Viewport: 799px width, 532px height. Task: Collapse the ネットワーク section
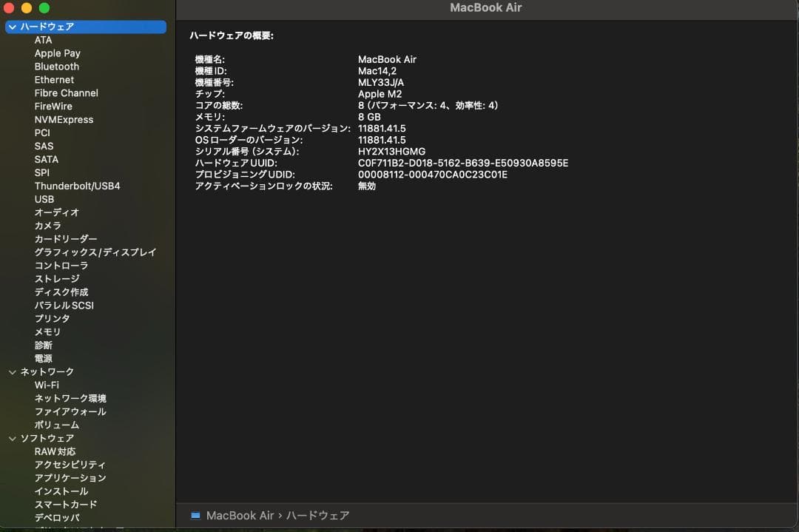[12, 371]
